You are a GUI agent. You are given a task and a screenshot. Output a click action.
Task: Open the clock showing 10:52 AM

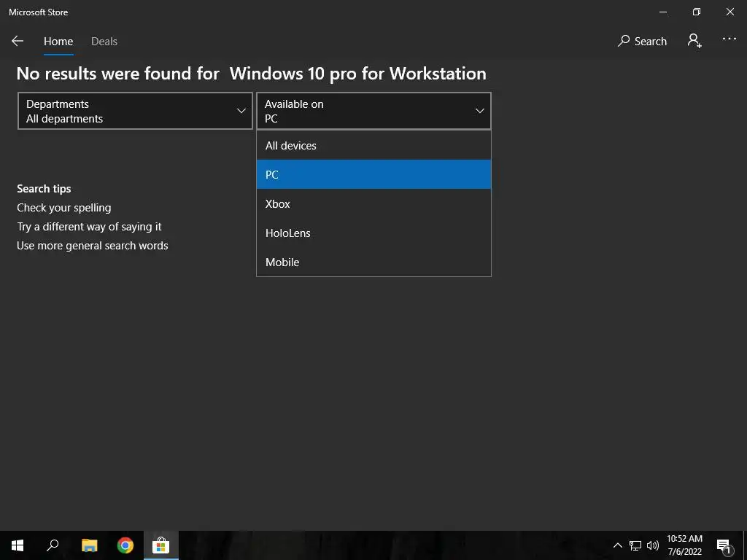click(x=684, y=545)
